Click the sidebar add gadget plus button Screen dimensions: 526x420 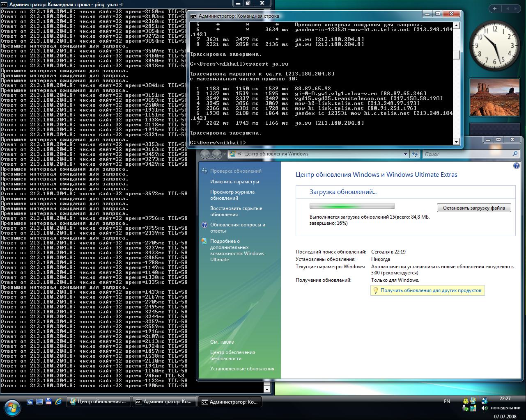click(x=494, y=8)
